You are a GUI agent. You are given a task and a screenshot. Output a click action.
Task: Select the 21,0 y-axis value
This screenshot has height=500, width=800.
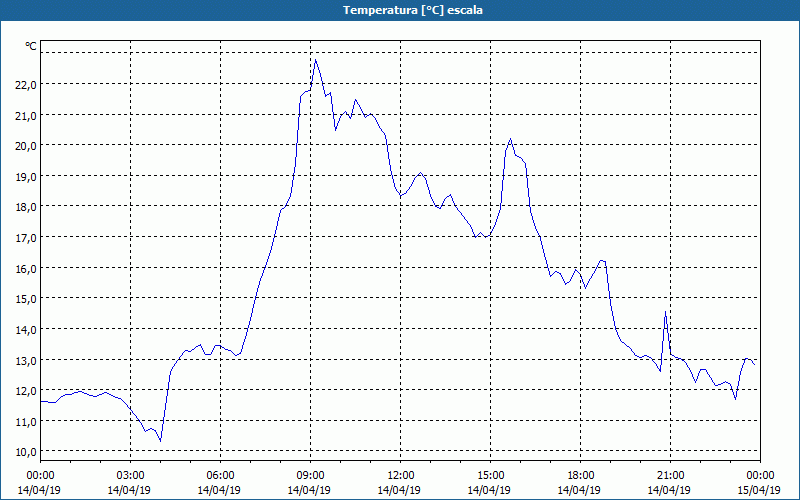[x=26, y=115]
